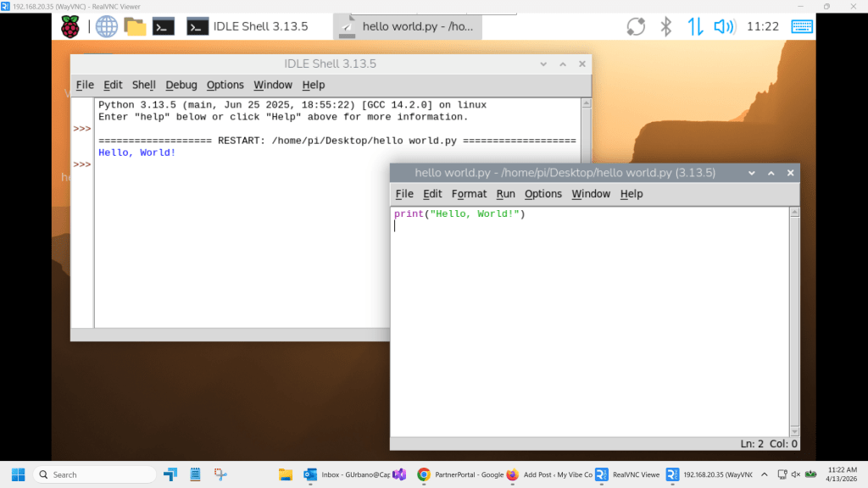Screen dimensions: 868x488
Task: Click the volume speaker icon
Action: point(724,26)
